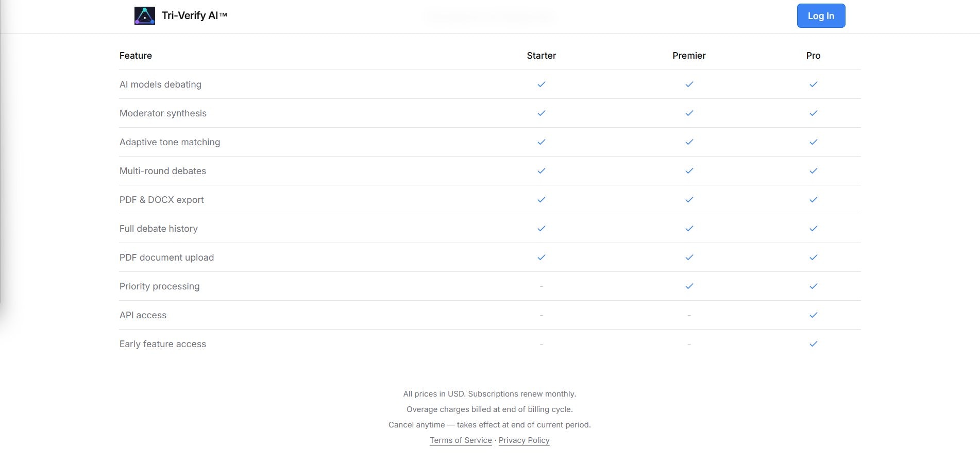Click the dash under Starter for Early feature access
Viewport: 980px width, 464px height.
[x=542, y=344]
